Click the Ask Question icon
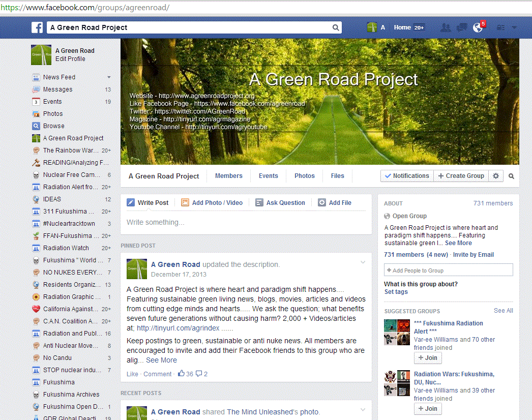The width and height of the screenshot is (532, 420). (x=259, y=202)
